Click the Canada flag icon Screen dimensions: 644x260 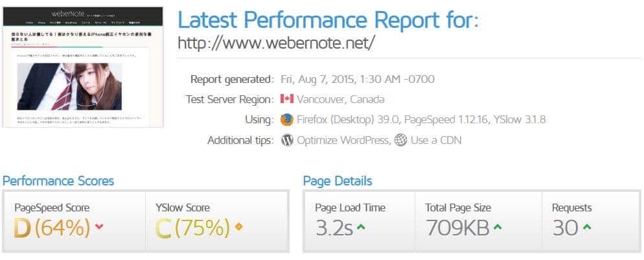(x=286, y=99)
